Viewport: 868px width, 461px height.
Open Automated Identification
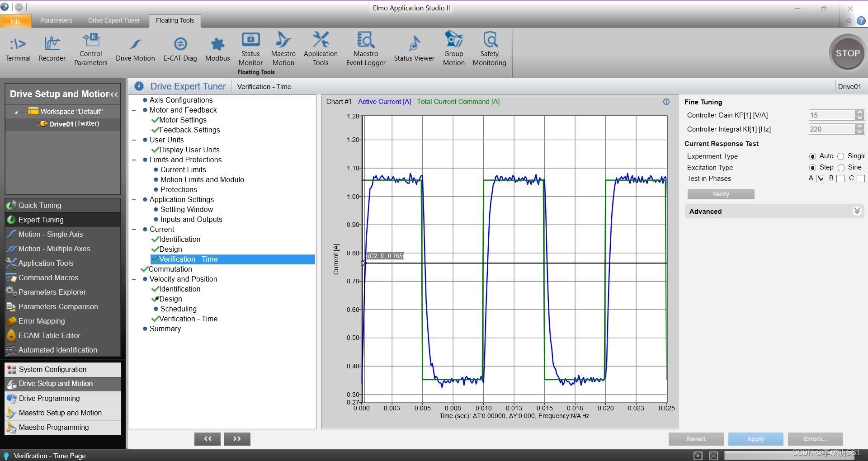pyautogui.click(x=63, y=350)
